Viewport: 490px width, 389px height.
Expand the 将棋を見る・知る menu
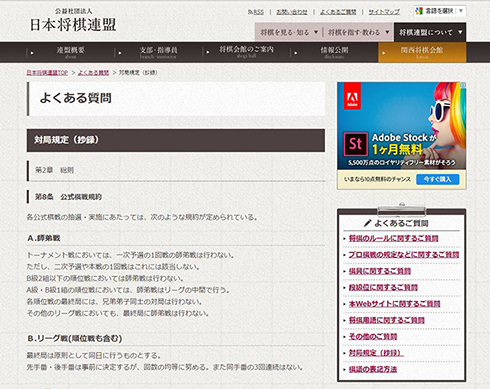click(x=289, y=32)
